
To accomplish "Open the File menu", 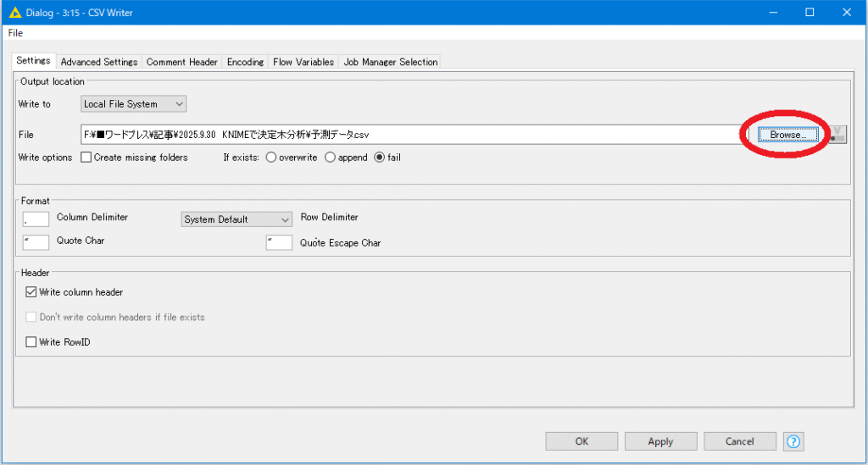I will tap(15, 33).
